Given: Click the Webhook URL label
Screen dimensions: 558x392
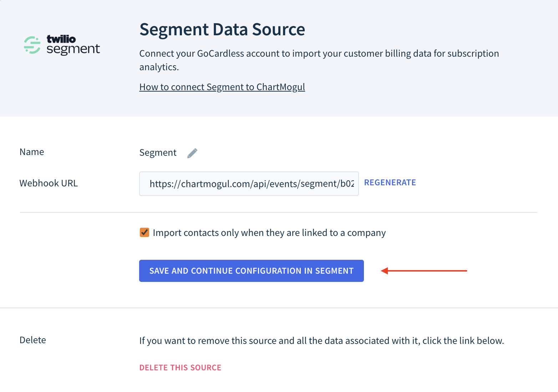Looking at the screenshot, I should click(x=49, y=183).
